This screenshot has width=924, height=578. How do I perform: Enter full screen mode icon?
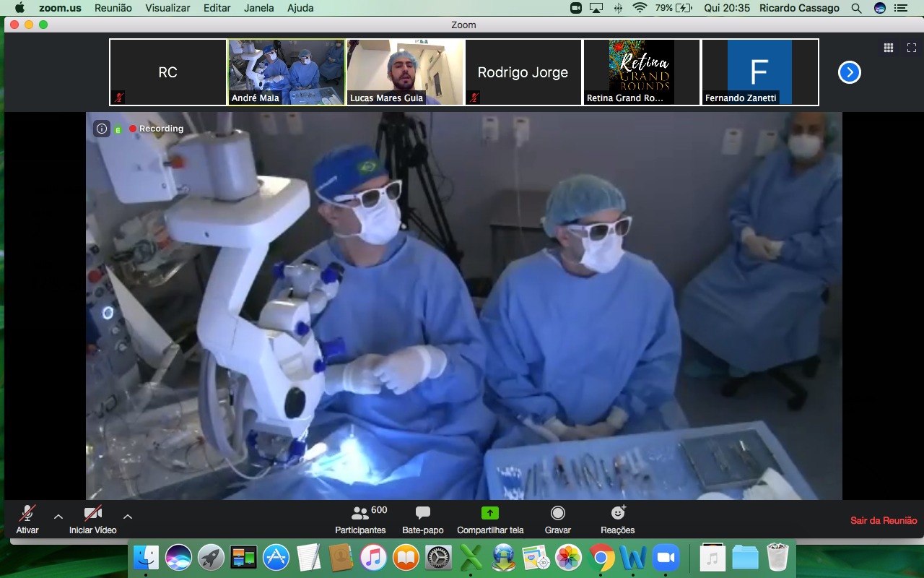click(910, 48)
